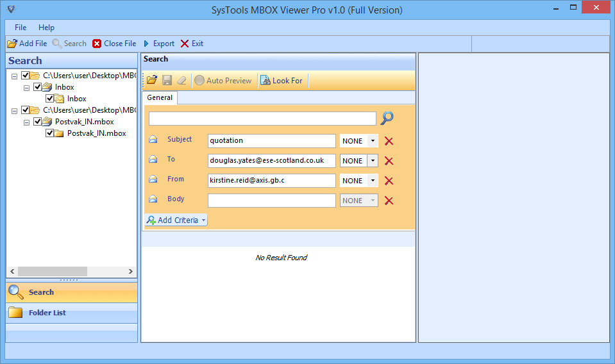This screenshot has width=615, height=364.
Task: Collapse the parent Postvak_IN.mbox tree node
Action: (x=27, y=122)
